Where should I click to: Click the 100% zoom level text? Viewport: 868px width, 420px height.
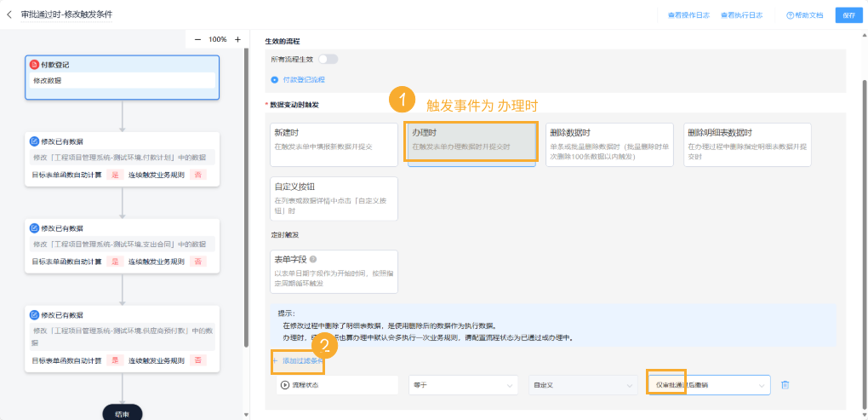(218, 39)
